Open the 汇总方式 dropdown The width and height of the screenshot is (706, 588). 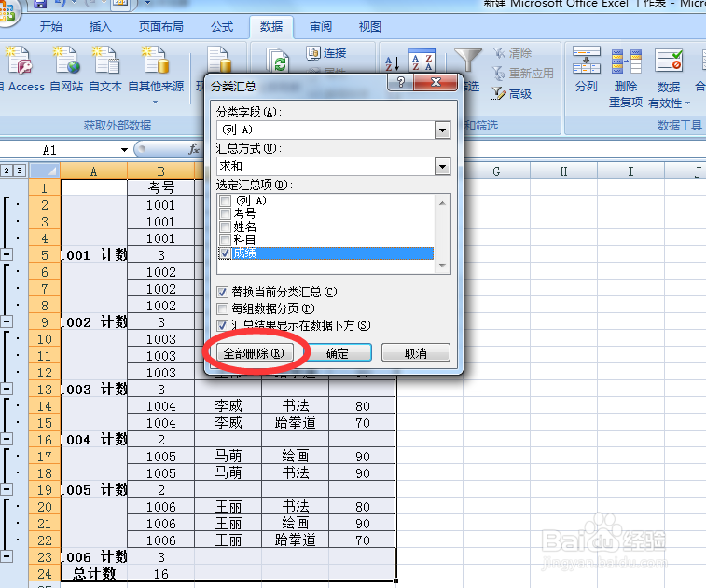443,167
